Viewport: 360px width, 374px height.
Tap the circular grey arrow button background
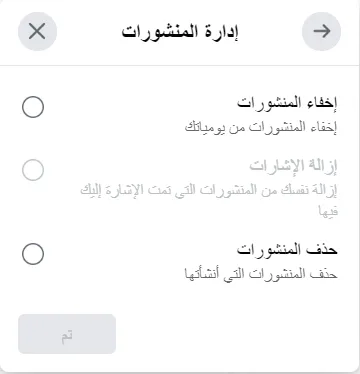pos(321,31)
